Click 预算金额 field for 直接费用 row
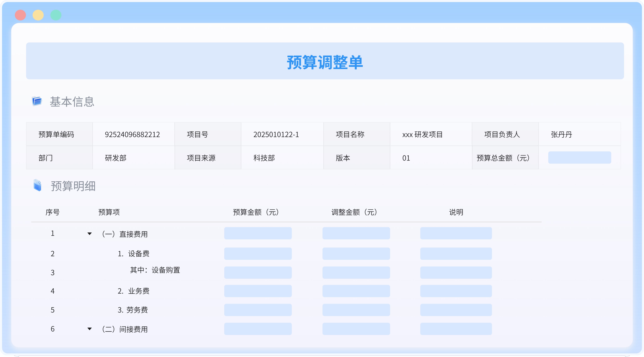The image size is (644, 357). [258, 233]
